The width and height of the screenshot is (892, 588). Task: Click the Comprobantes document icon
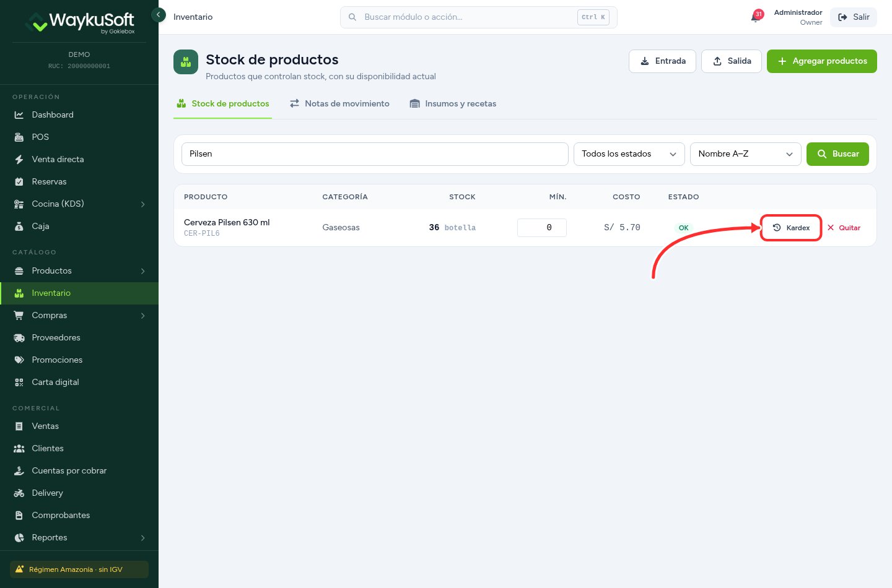point(19,515)
